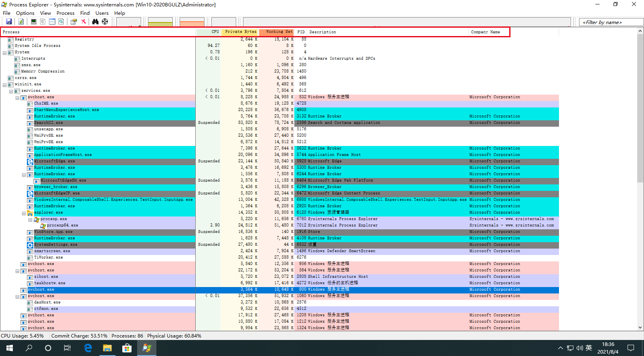Click the MicrosoftEdge.exe process icon
The width and height of the screenshot is (644, 356).
[30, 162]
